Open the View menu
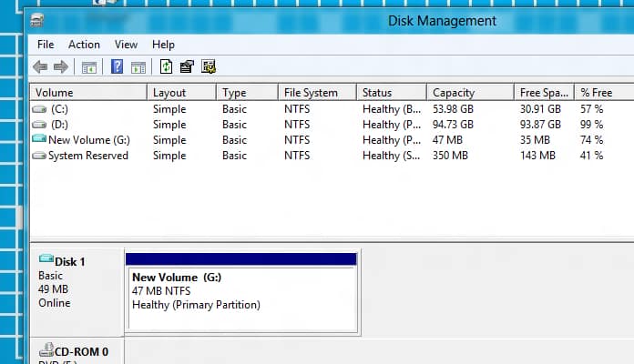634x364 pixels. click(126, 45)
